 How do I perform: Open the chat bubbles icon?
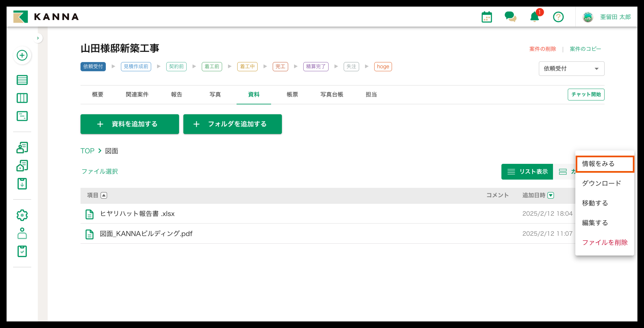[x=510, y=17]
